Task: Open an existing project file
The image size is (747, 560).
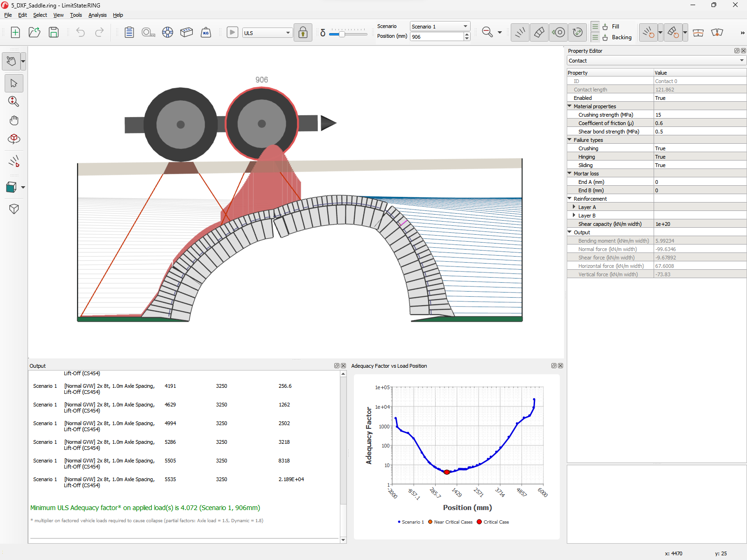Action: 35,32
